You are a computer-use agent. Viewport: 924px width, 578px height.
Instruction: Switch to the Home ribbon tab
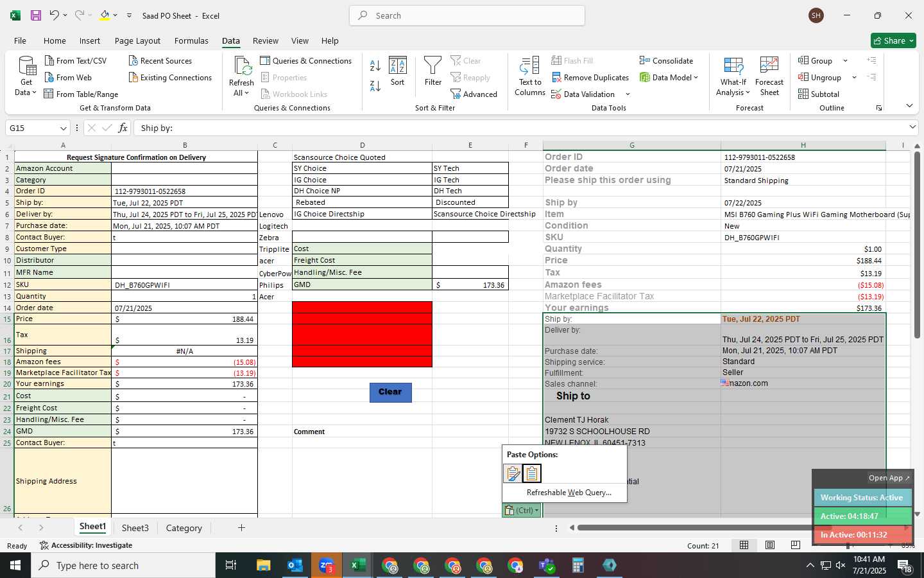55,40
